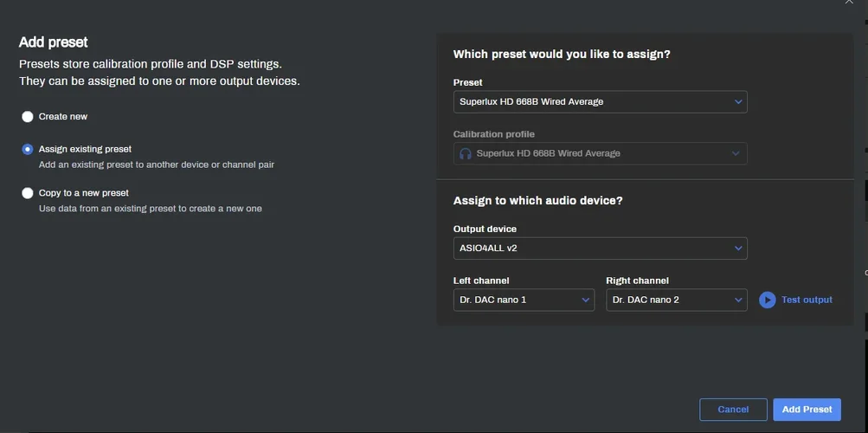Click the Calibration profile field
The height and width of the screenshot is (433, 868).
click(599, 154)
